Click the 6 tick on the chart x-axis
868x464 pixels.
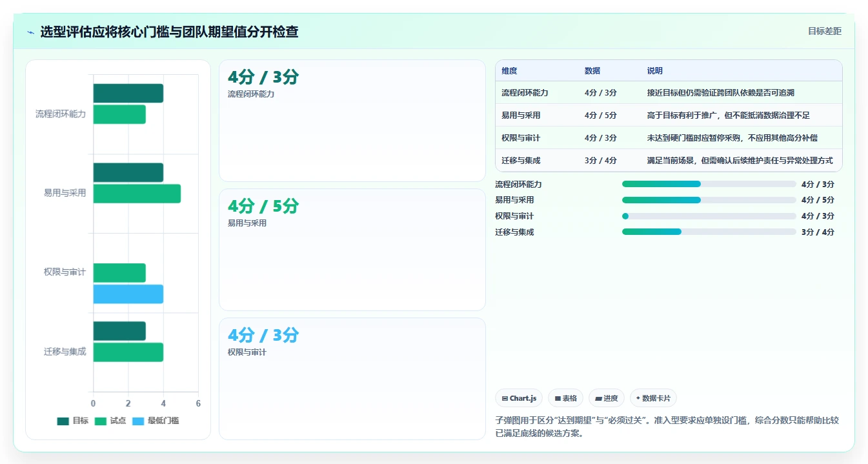pyautogui.click(x=198, y=403)
